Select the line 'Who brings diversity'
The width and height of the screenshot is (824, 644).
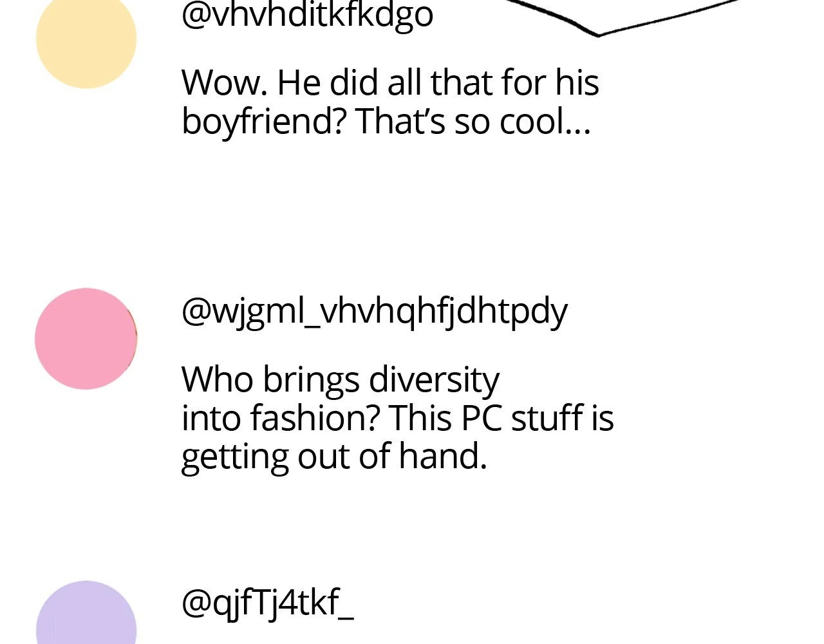coord(341,380)
